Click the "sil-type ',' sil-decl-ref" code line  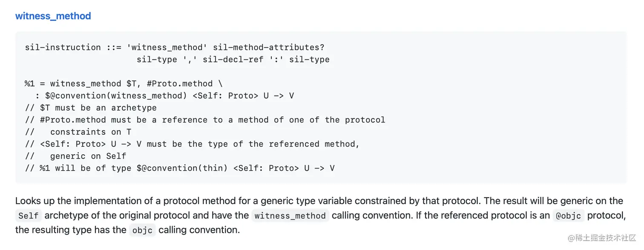pyautogui.click(x=233, y=60)
